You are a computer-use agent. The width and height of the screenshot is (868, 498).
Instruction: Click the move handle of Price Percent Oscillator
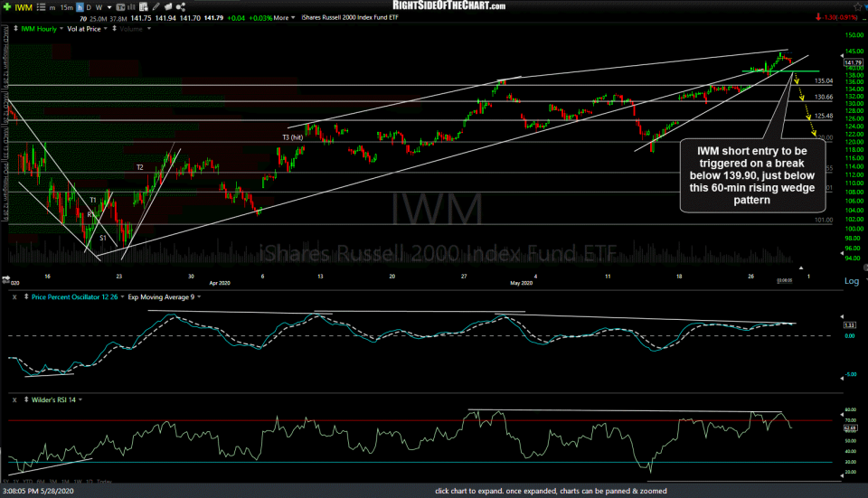pyautogui.click(x=26, y=297)
